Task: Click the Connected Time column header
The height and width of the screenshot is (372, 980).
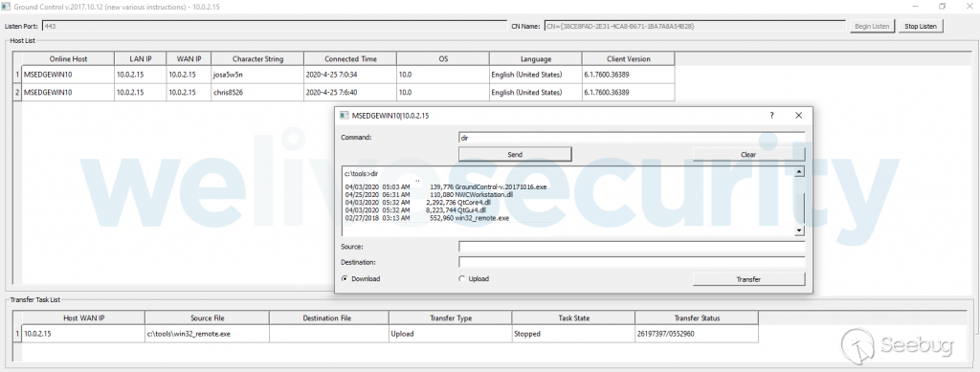Action: (x=350, y=58)
